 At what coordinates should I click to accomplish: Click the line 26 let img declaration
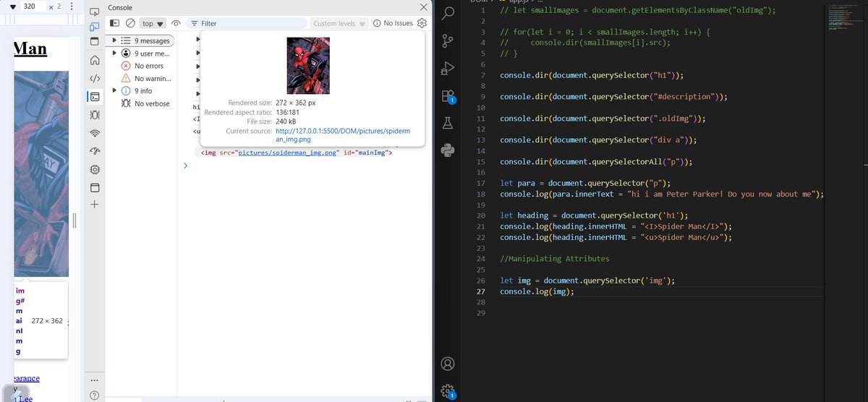[588, 281]
